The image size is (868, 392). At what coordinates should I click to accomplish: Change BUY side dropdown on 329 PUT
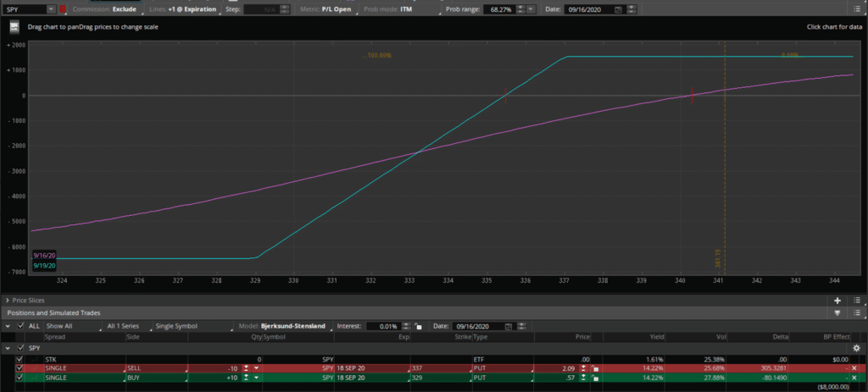(157, 378)
